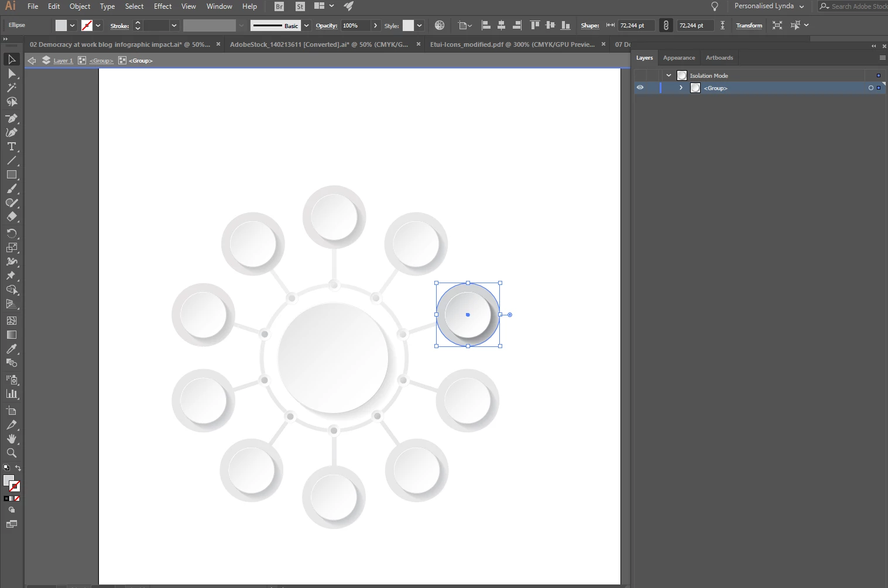The image size is (888, 588).
Task: Open the File menu
Action: tap(33, 6)
